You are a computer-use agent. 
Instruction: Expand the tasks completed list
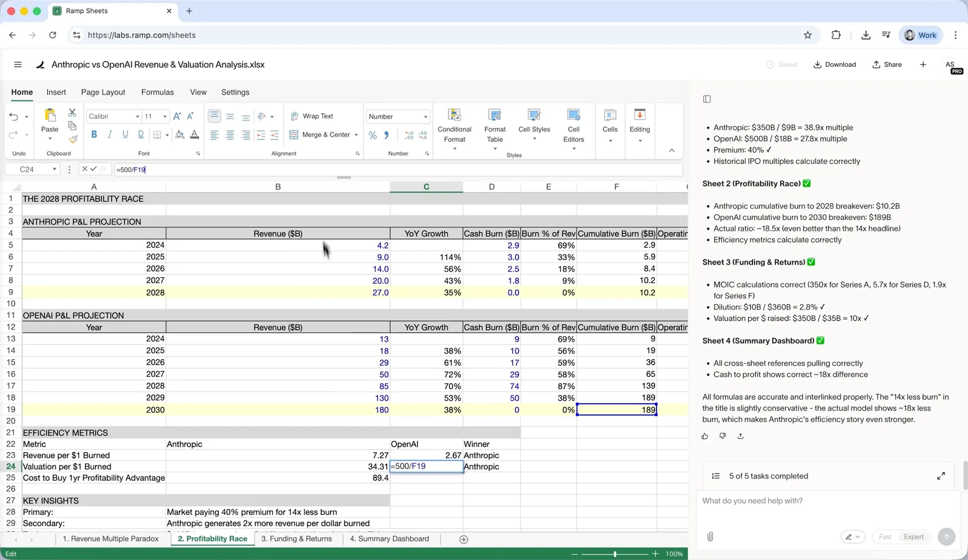click(941, 476)
